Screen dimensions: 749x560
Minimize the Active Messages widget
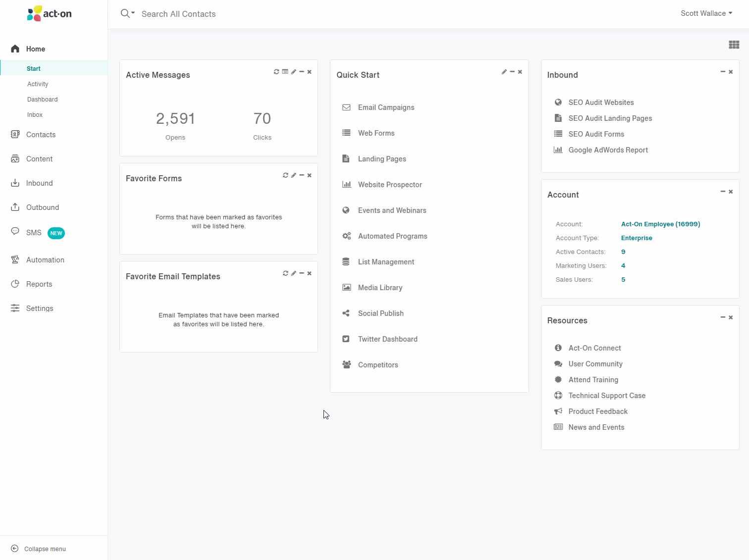302,72
